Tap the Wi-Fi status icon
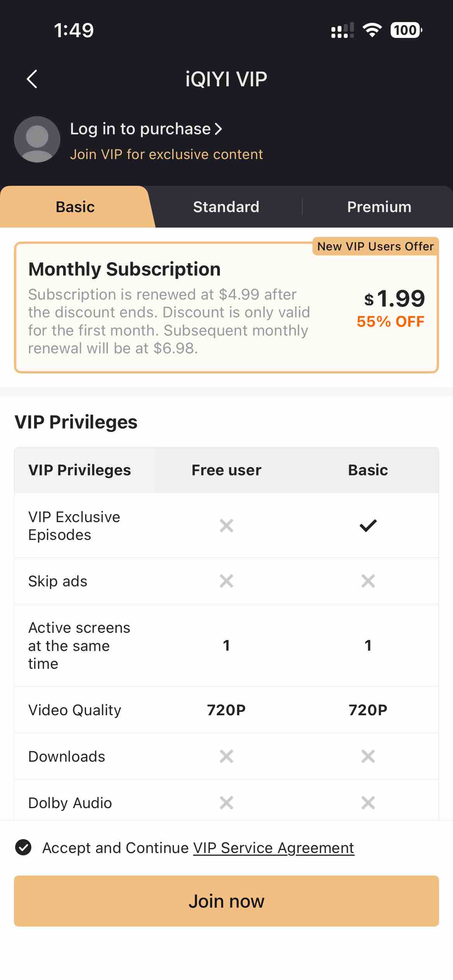The width and height of the screenshot is (453, 980). coord(372,30)
